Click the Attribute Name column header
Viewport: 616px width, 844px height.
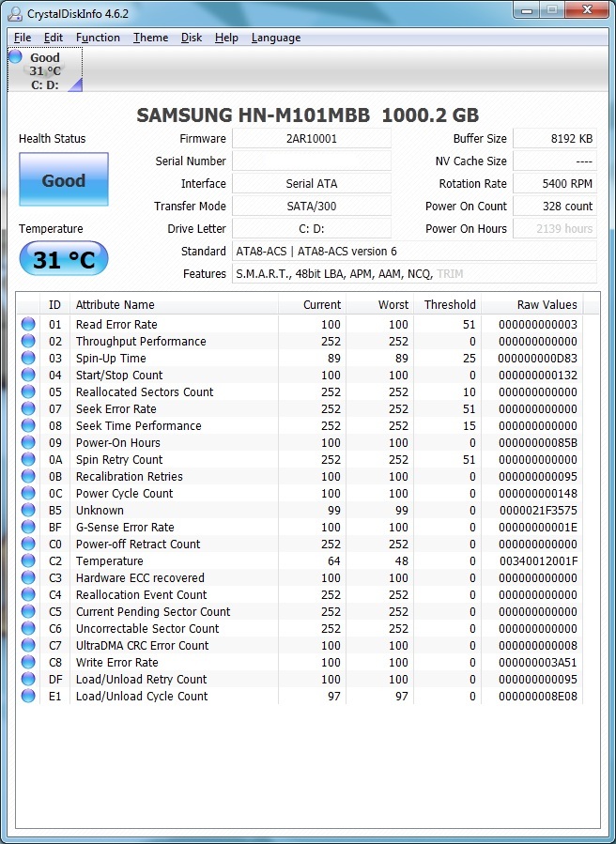click(174, 305)
